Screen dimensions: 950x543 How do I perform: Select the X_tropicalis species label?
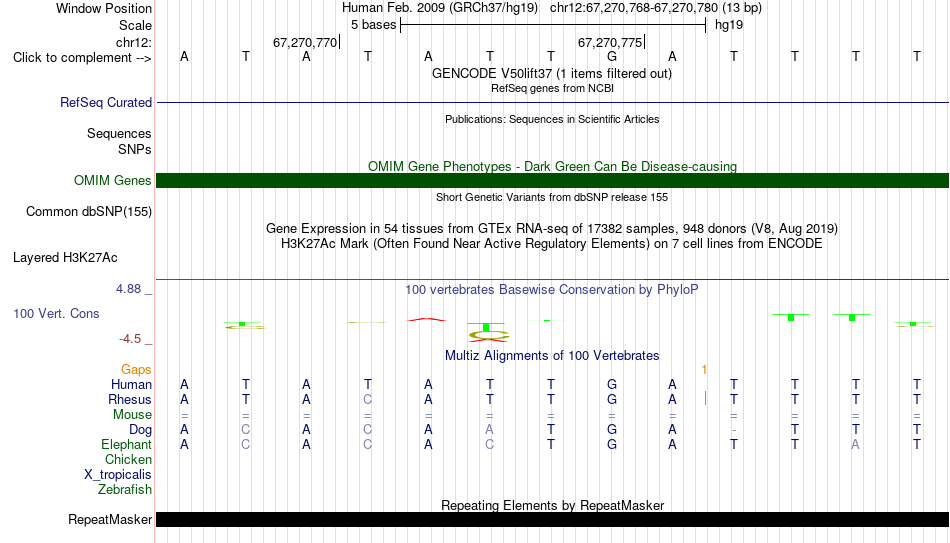(118, 475)
